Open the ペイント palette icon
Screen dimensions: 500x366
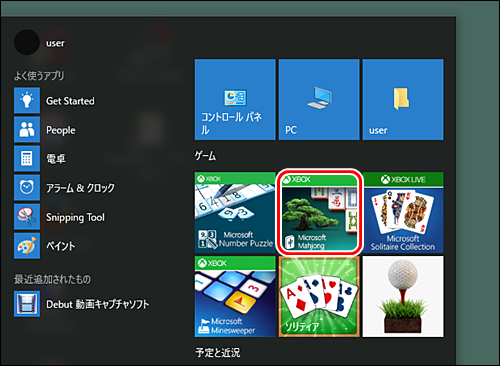[x=27, y=246]
